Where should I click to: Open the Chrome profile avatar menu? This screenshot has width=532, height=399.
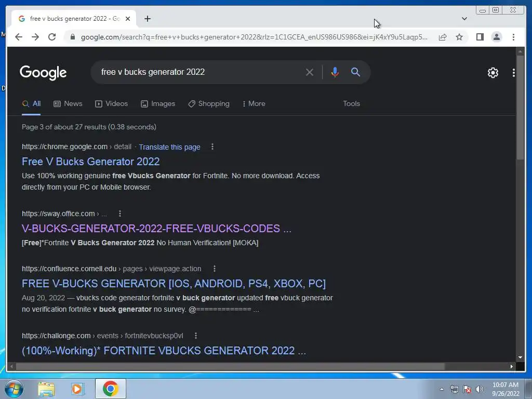[x=496, y=37]
